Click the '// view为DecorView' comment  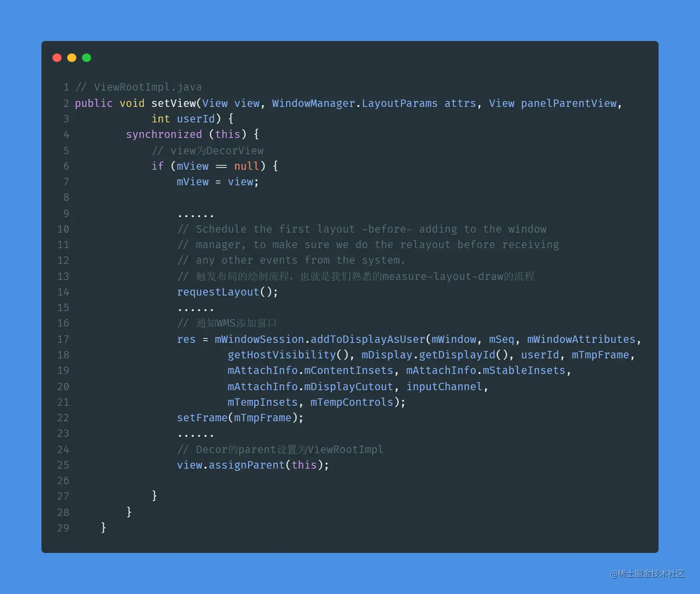coord(207,150)
